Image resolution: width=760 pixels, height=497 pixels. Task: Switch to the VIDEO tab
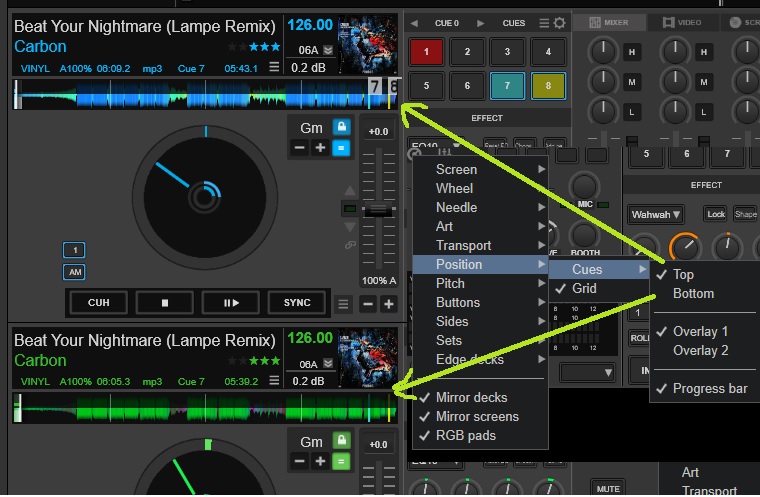(682, 22)
